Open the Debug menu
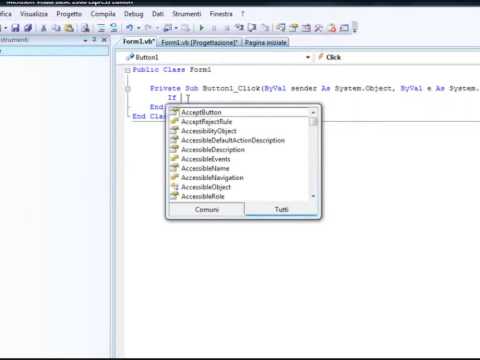This screenshot has height=360, width=480. click(x=134, y=14)
